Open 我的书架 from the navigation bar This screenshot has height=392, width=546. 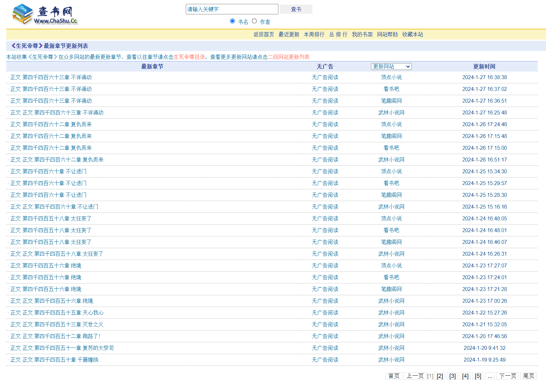362,35
